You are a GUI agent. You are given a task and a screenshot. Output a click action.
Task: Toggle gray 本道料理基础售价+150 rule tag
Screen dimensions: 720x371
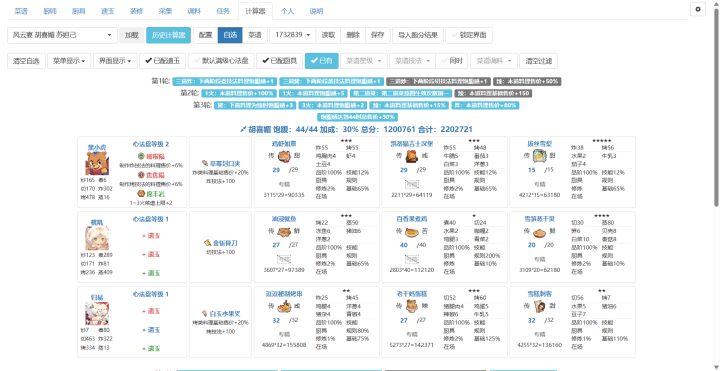click(493, 93)
